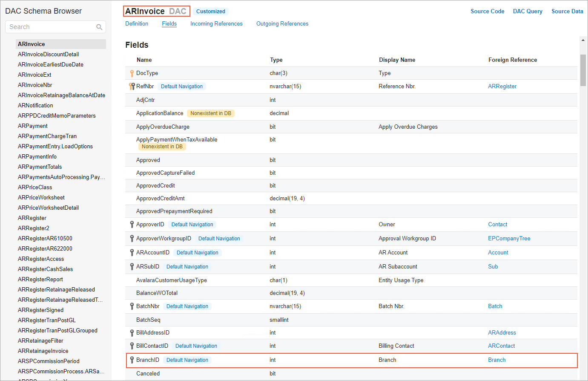Click the foreign key icon beside BillAddressID
This screenshot has width=588, height=381.
click(x=132, y=333)
